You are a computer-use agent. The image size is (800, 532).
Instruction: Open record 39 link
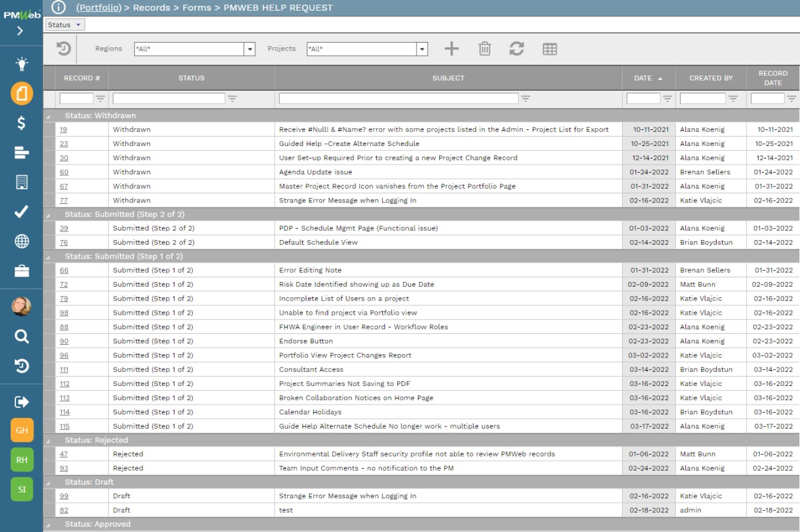[64, 228]
